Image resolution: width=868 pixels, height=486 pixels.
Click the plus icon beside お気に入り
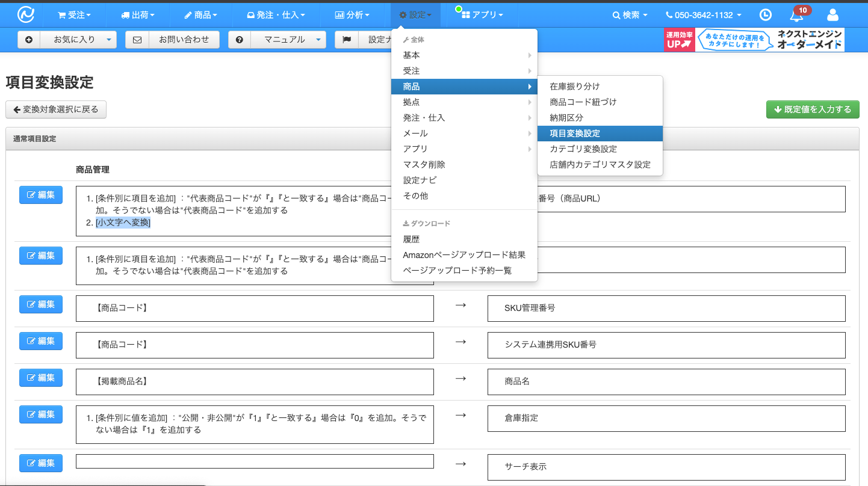(x=29, y=40)
